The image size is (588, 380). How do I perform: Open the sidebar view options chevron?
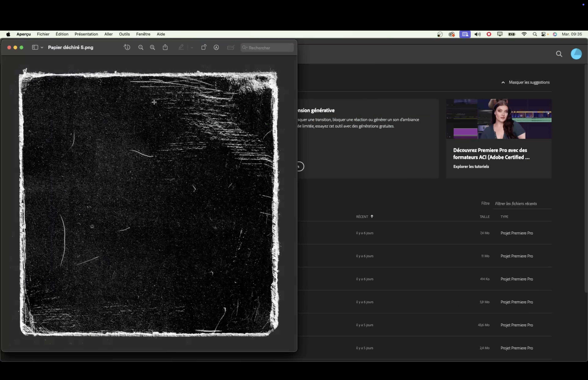(x=42, y=48)
